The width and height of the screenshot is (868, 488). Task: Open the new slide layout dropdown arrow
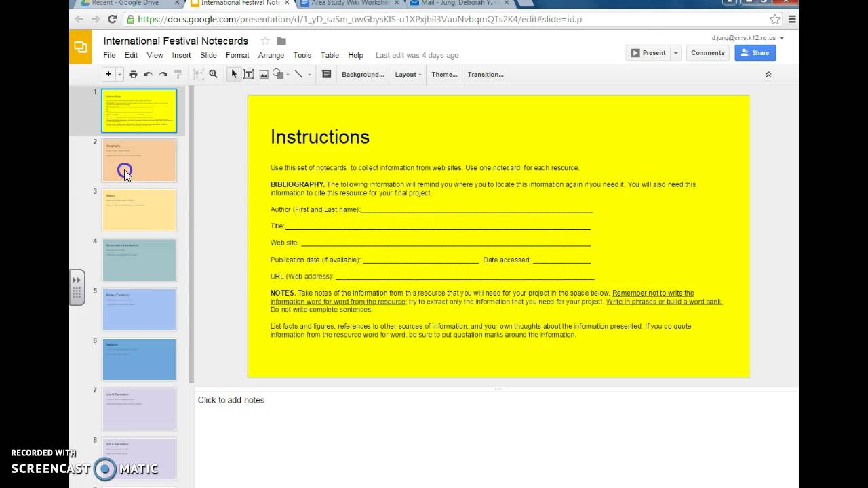coord(119,75)
